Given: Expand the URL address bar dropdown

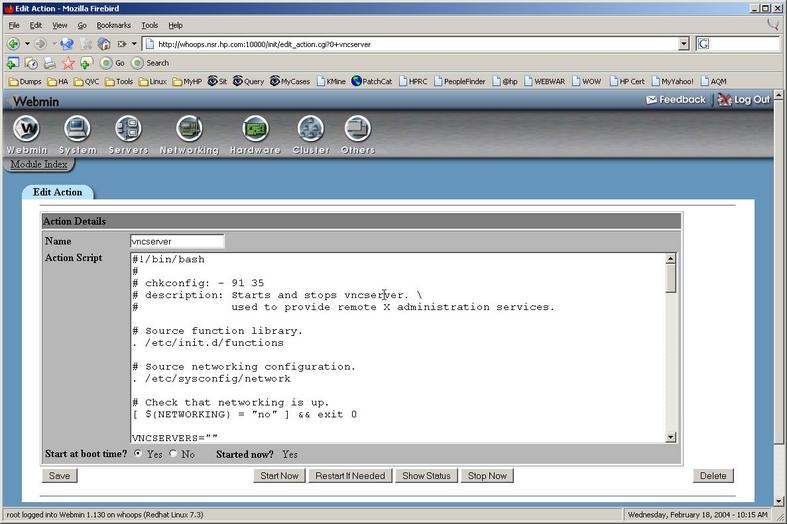Looking at the screenshot, I should coord(684,44).
